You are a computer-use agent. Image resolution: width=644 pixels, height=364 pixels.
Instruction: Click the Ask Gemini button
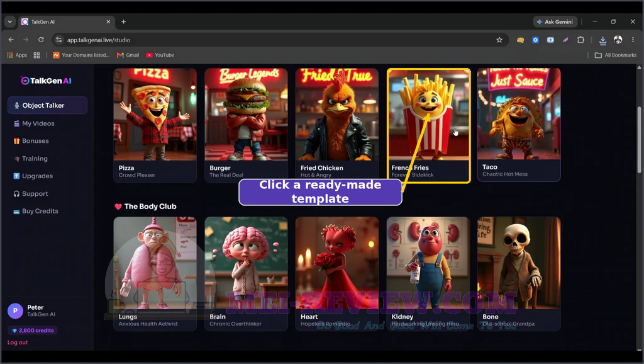tap(555, 22)
